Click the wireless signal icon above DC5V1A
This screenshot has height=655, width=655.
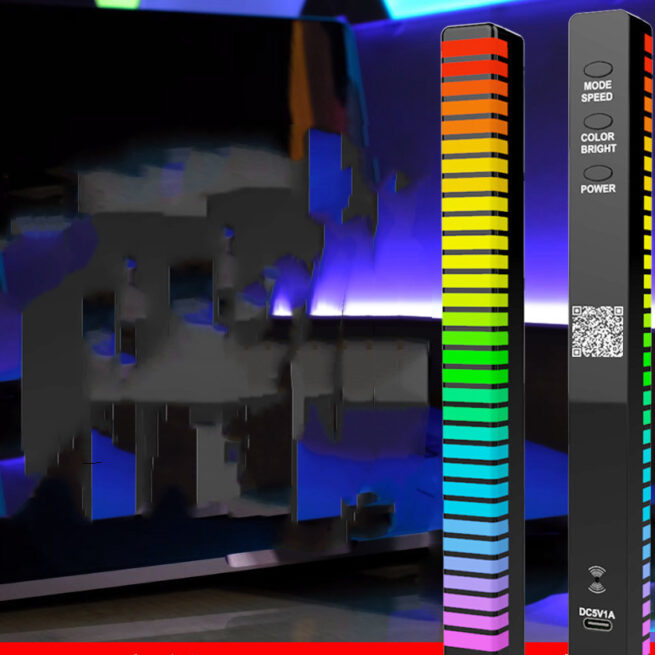597,579
